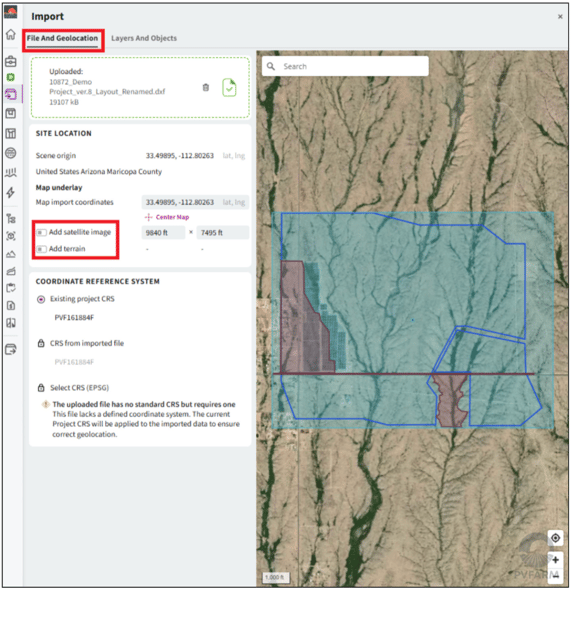Viewport: 572px width, 630px height.
Task: Close the Import panel
Action: coord(560,16)
